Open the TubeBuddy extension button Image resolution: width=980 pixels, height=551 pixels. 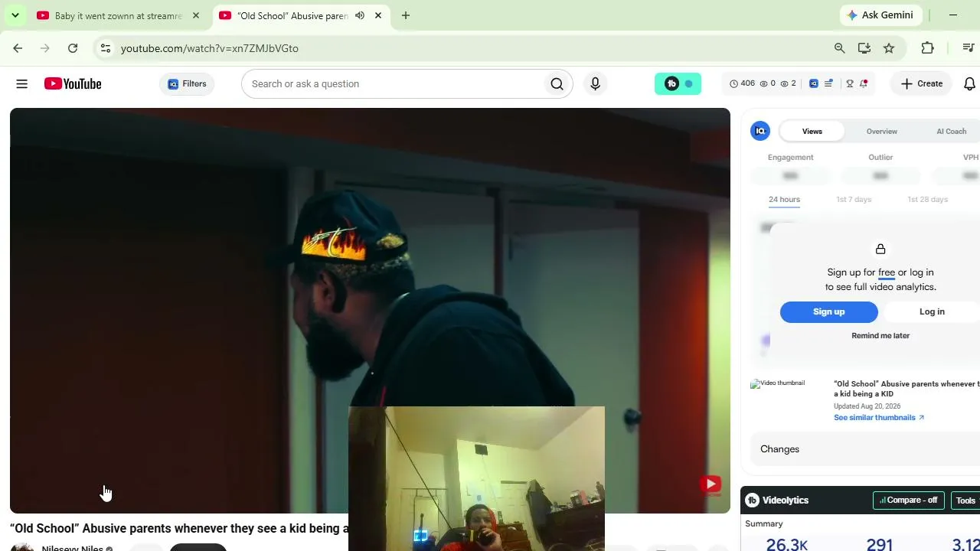pos(678,84)
